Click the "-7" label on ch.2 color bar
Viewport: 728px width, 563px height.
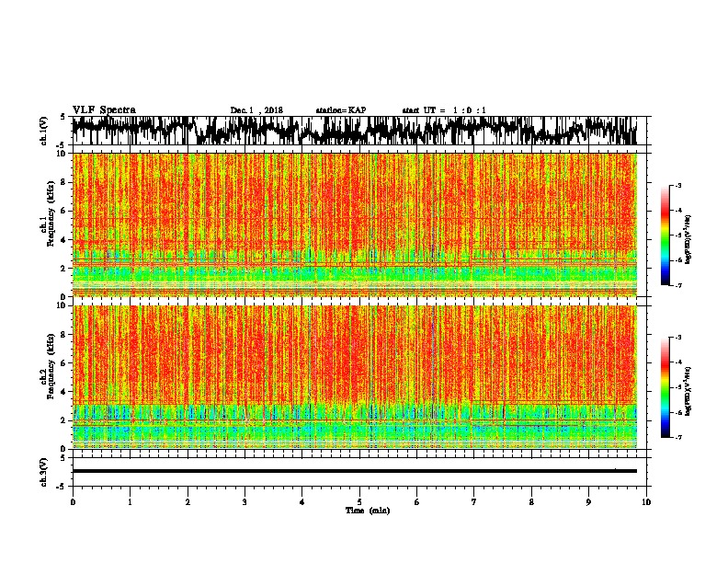[x=678, y=437]
